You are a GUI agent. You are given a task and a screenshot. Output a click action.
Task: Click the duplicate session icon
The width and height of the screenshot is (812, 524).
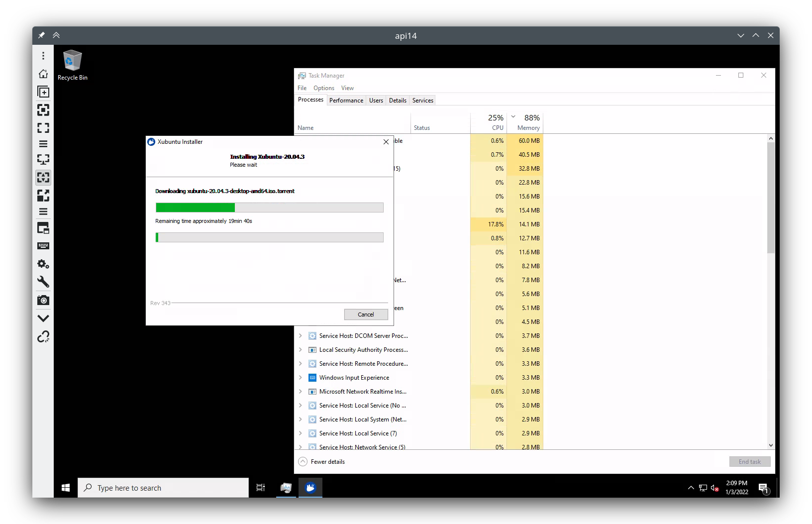pos(43,92)
